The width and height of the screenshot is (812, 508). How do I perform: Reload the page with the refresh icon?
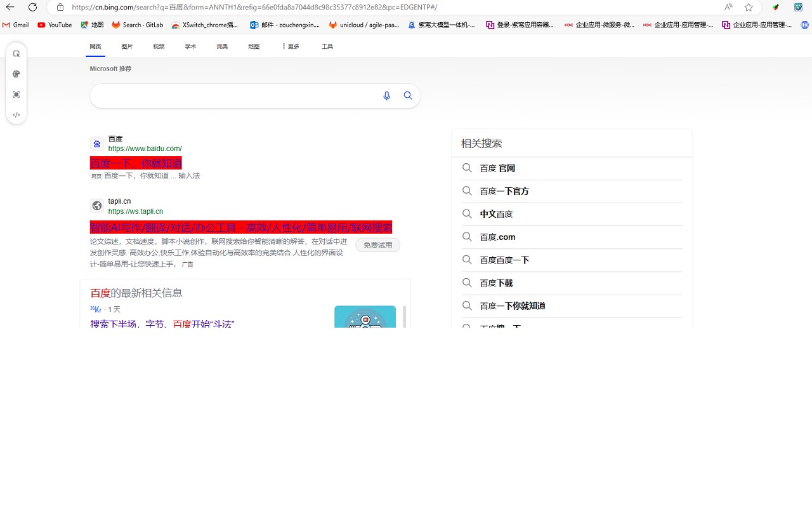click(33, 7)
